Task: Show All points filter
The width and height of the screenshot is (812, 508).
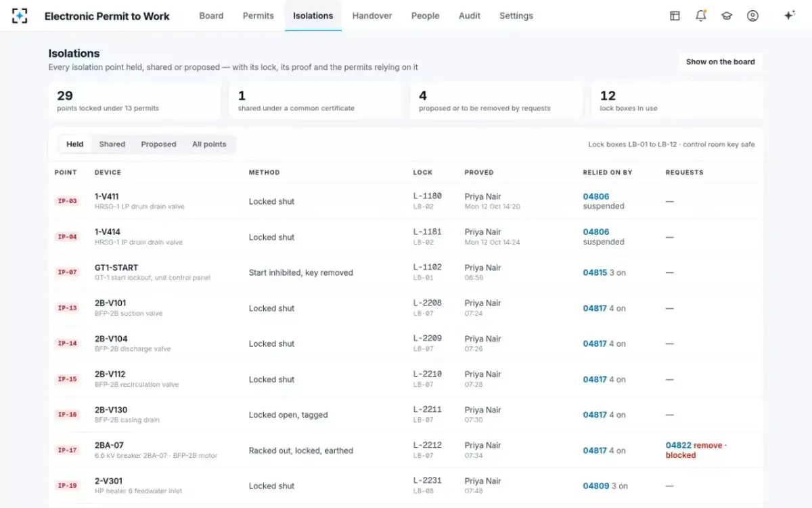Action: [209, 144]
